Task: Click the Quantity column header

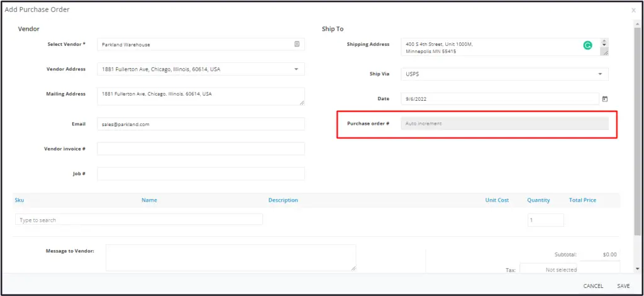Action: pos(538,200)
